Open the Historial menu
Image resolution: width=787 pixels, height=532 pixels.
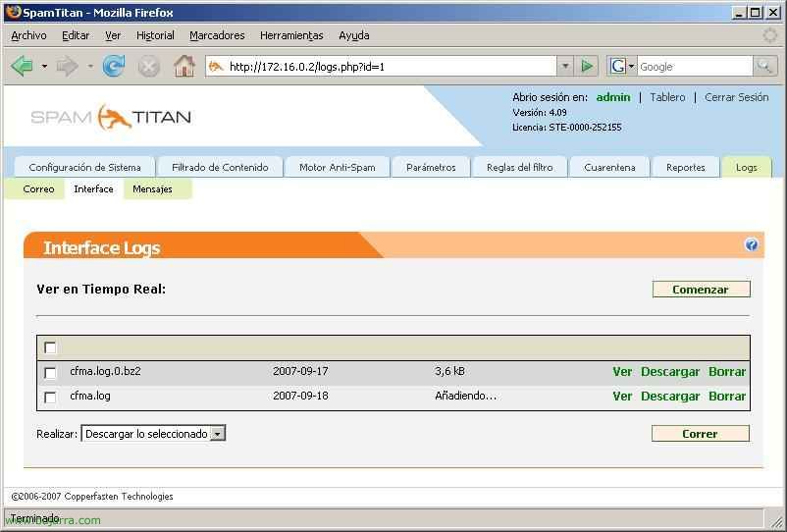[155, 35]
